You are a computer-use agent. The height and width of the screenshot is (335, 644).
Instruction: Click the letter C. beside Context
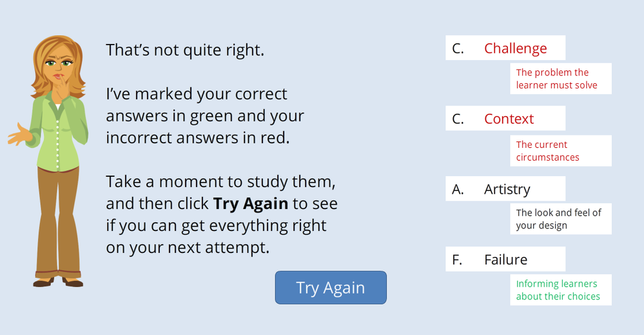(458, 119)
